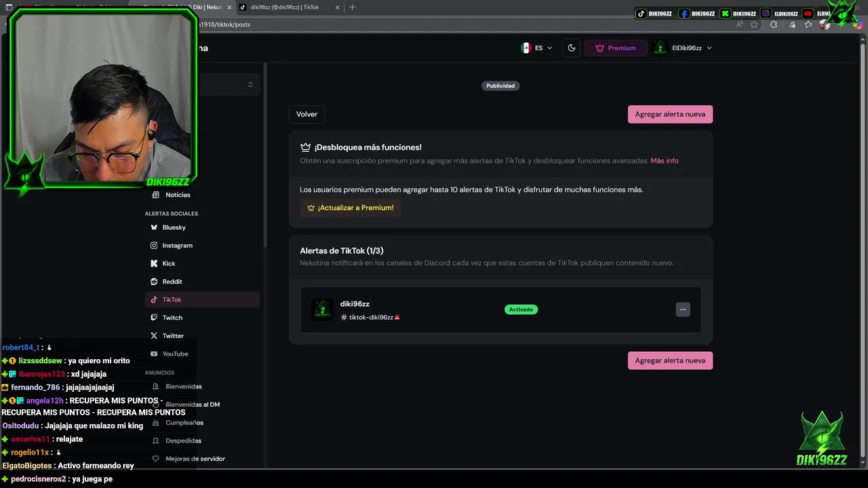Click the sidebar scrollbar
This screenshot has height=488, width=868.
tap(266, 155)
